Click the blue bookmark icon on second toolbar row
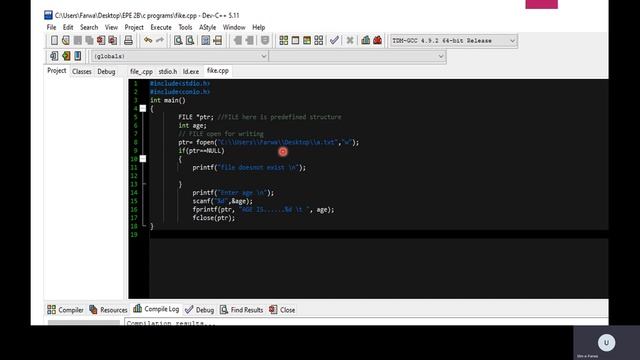The image size is (640, 360). coord(78,56)
